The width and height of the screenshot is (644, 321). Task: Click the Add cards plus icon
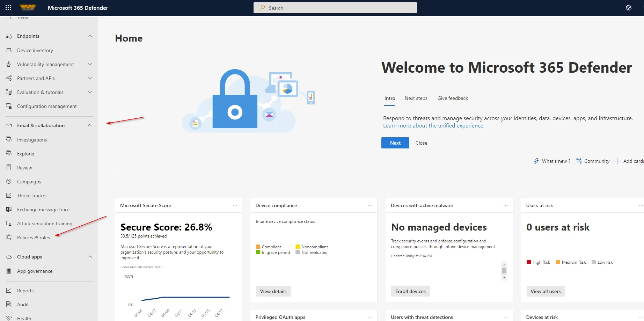[618, 161]
